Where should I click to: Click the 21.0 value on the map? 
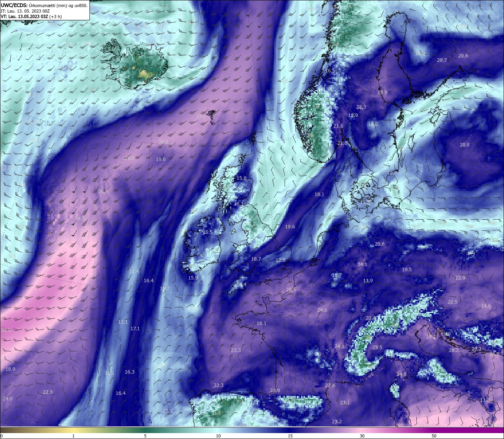coord(342,143)
